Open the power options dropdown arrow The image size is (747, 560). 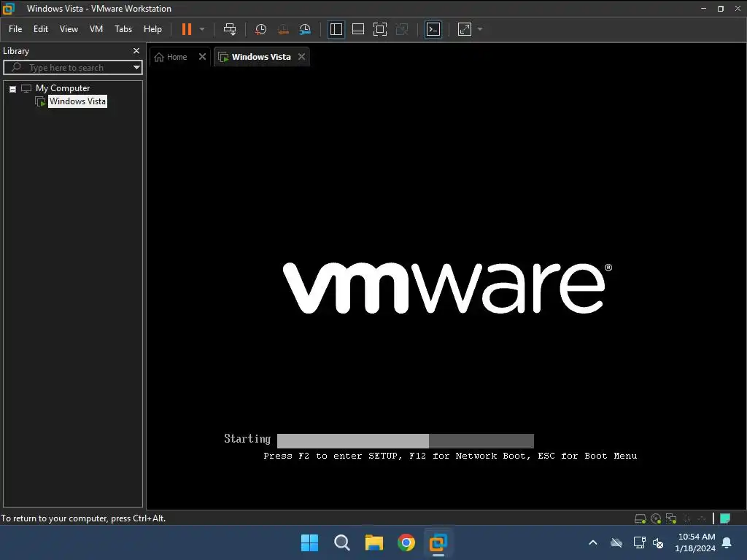point(202,29)
